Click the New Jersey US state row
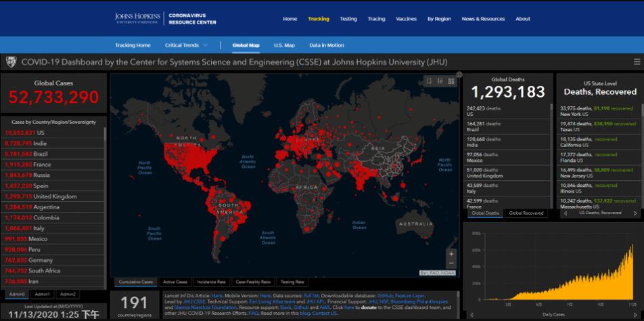 pyautogui.click(x=599, y=173)
